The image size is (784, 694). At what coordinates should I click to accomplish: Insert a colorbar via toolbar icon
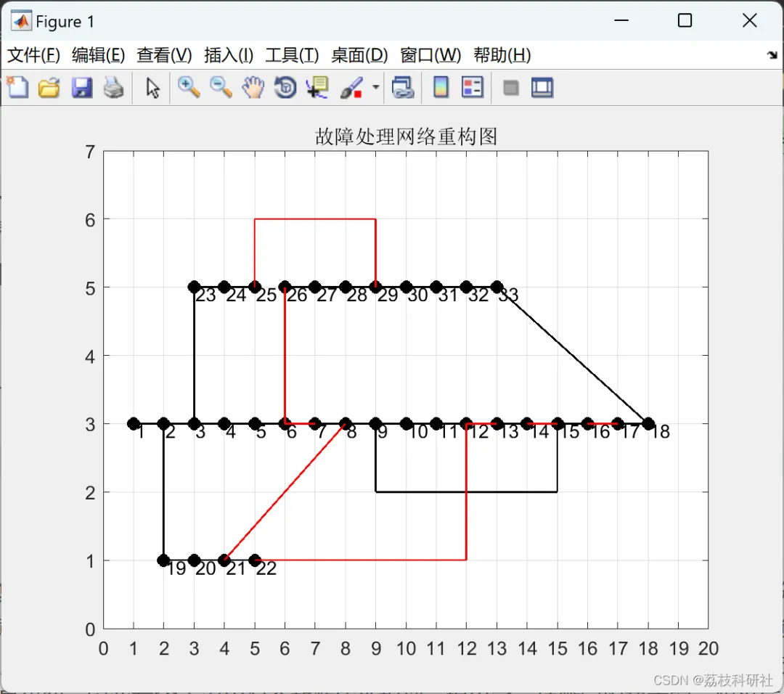pos(441,88)
